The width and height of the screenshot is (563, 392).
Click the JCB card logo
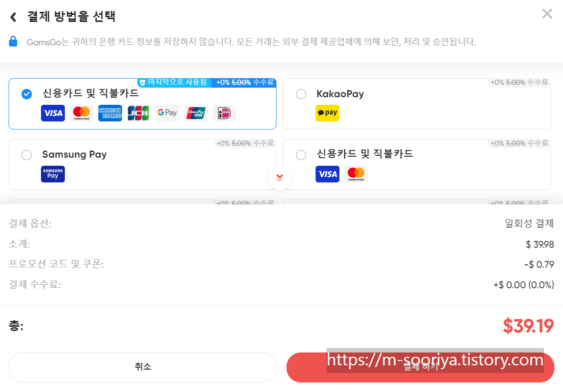[x=138, y=113]
